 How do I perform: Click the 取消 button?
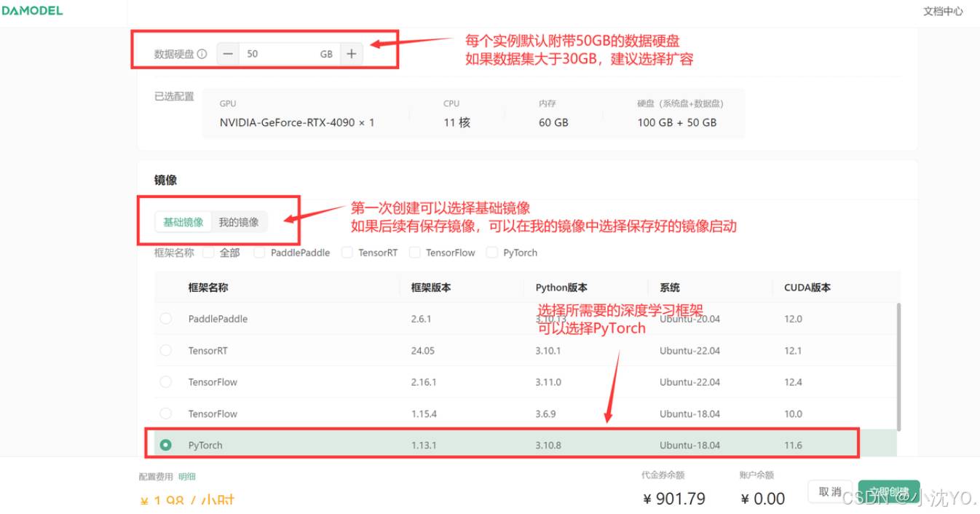(830, 491)
